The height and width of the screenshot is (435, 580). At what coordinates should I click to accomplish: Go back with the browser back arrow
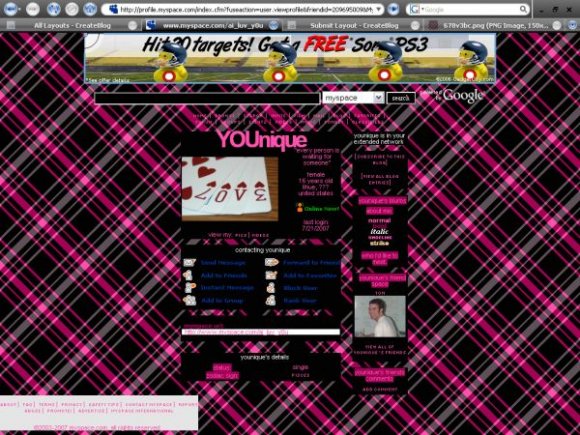(x=10, y=9)
